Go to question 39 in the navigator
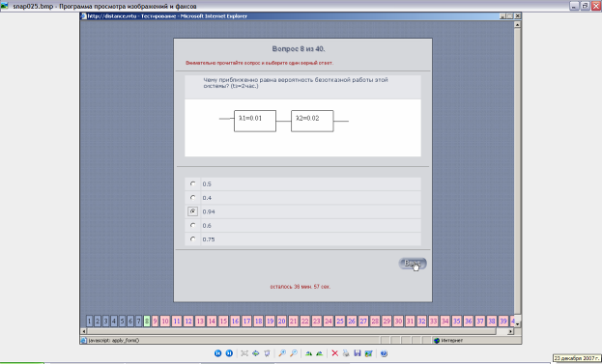The width and height of the screenshot is (602, 364). click(502, 322)
